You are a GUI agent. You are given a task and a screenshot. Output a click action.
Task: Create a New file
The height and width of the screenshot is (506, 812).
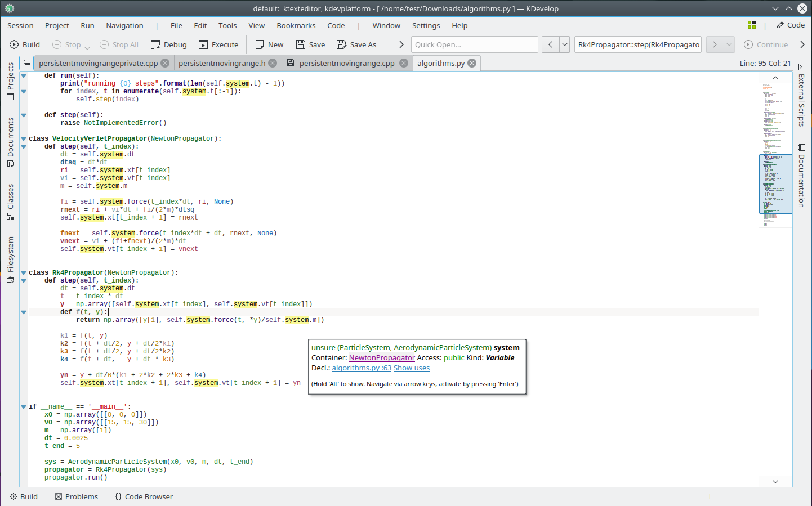(269, 44)
